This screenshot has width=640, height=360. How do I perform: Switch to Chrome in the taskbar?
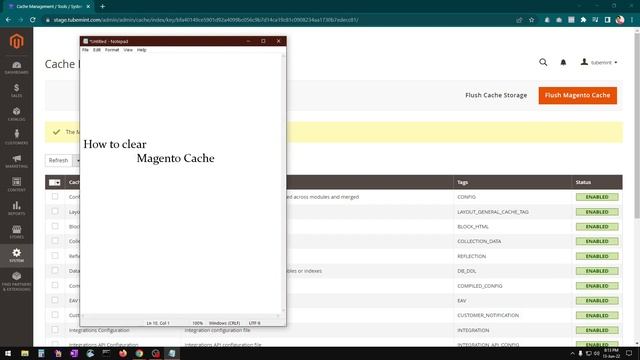click(x=139, y=353)
